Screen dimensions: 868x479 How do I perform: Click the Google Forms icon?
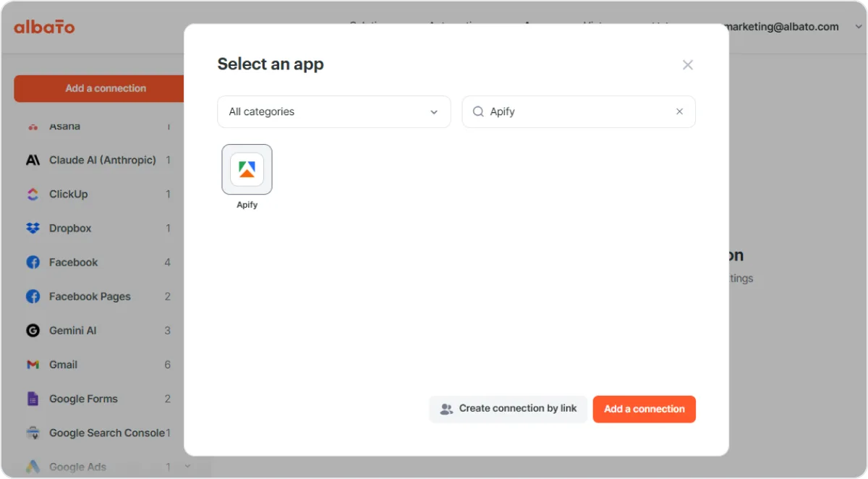click(33, 399)
